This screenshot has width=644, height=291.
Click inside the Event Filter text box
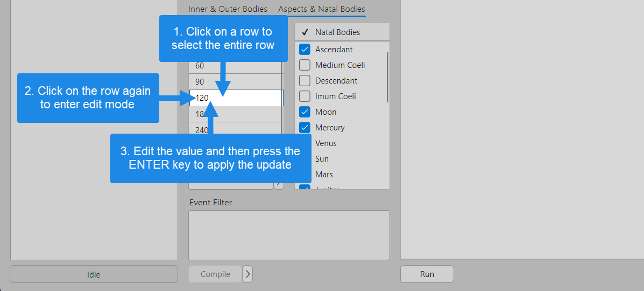click(289, 235)
